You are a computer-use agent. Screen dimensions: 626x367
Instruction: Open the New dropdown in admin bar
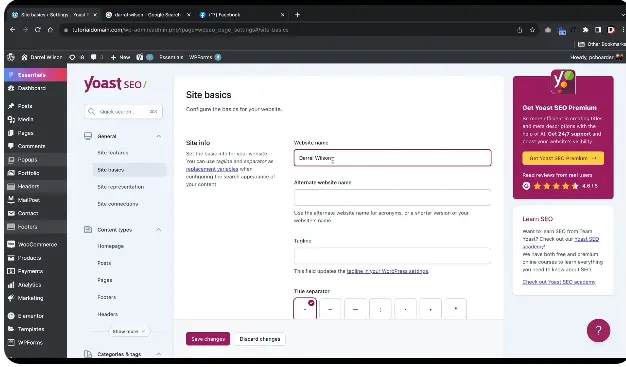121,57
